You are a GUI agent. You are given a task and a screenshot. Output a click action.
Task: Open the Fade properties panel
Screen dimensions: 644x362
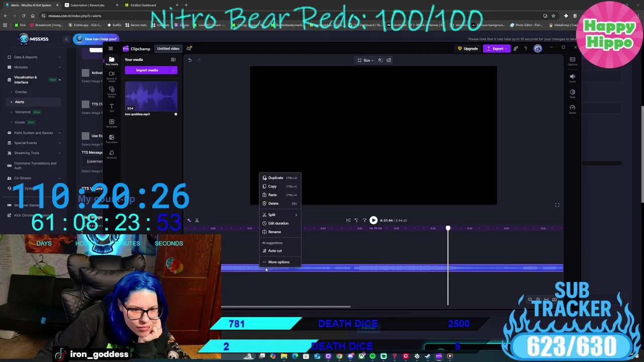tap(573, 94)
